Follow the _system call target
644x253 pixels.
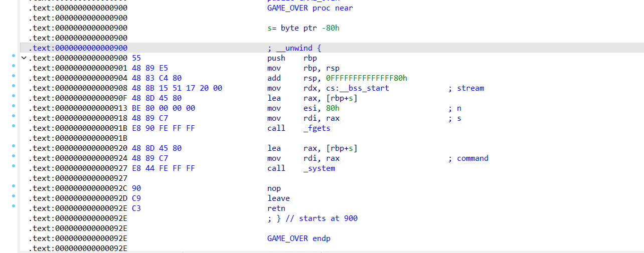(x=319, y=168)
